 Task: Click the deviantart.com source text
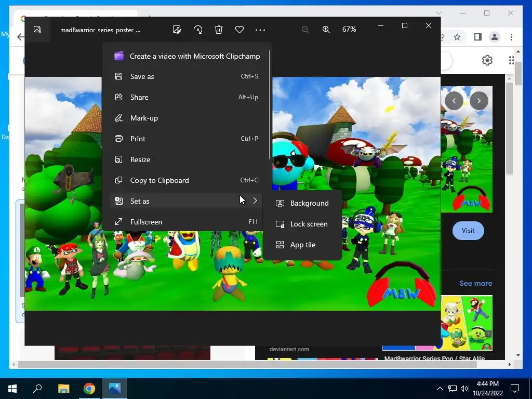[x=289, y=349]
